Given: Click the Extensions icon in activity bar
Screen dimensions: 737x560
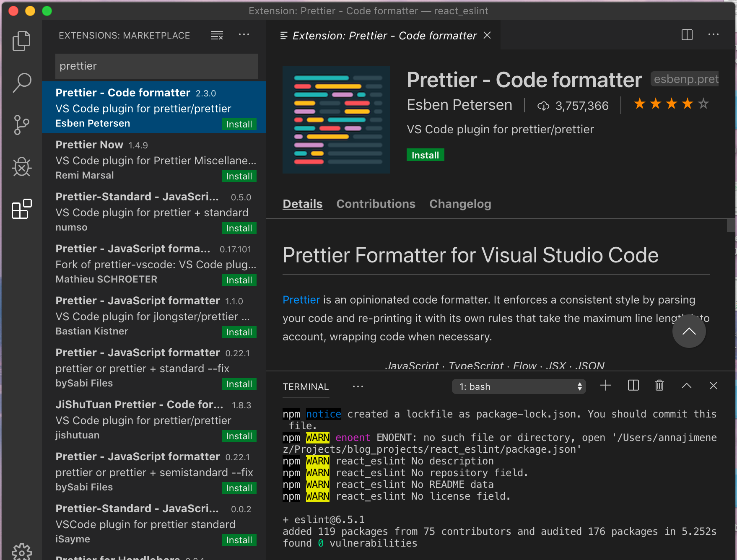Looking at the screenshot, I should [21, 209].
